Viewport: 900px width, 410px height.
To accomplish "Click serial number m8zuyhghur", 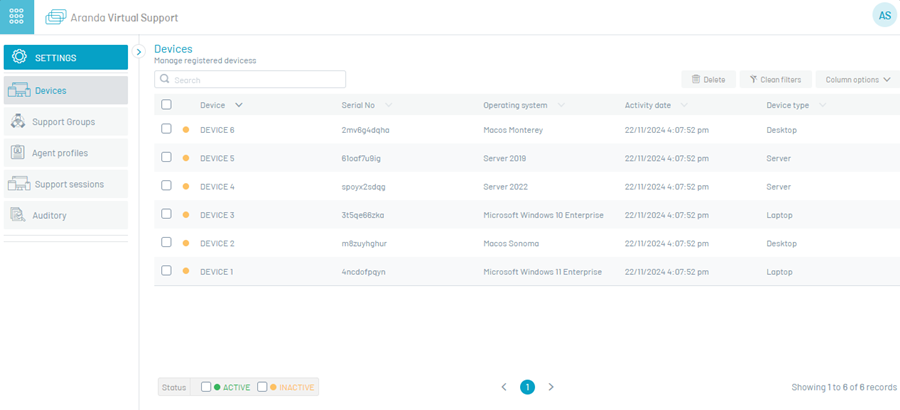I will point(364,243).
